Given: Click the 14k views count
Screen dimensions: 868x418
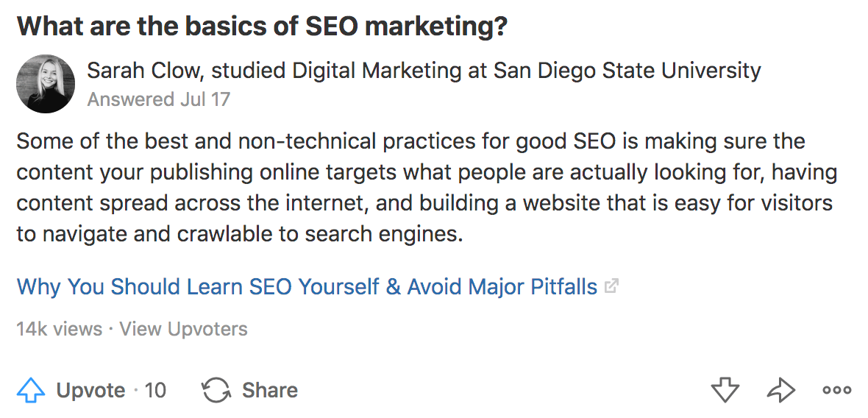Looking at the screenshot, I should click(x=60, y=329).
